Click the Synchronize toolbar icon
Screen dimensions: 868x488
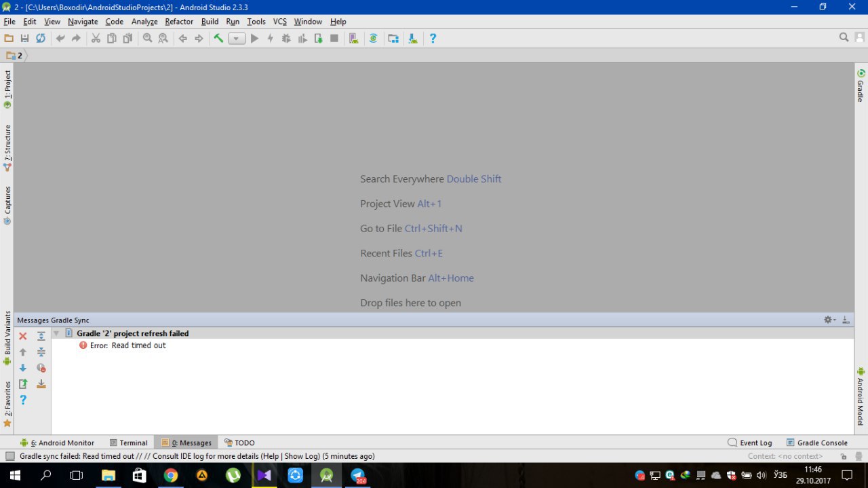[x=41, y=39]
